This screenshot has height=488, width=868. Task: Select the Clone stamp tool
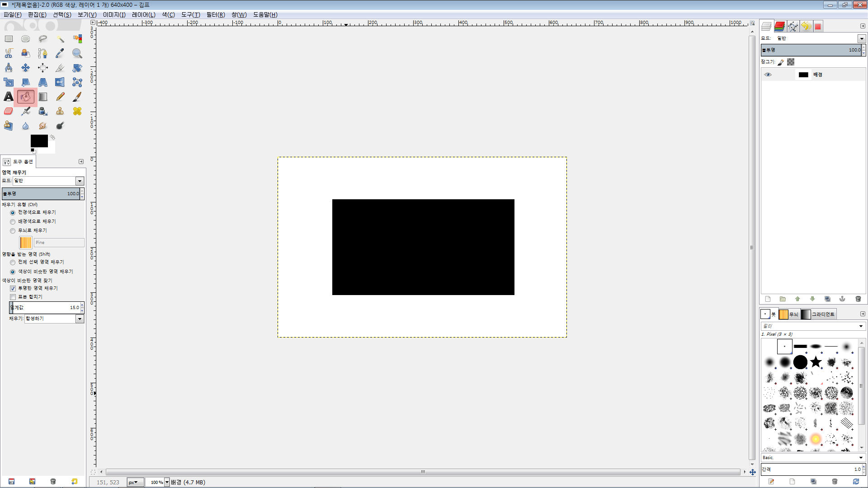coord(60,111)
